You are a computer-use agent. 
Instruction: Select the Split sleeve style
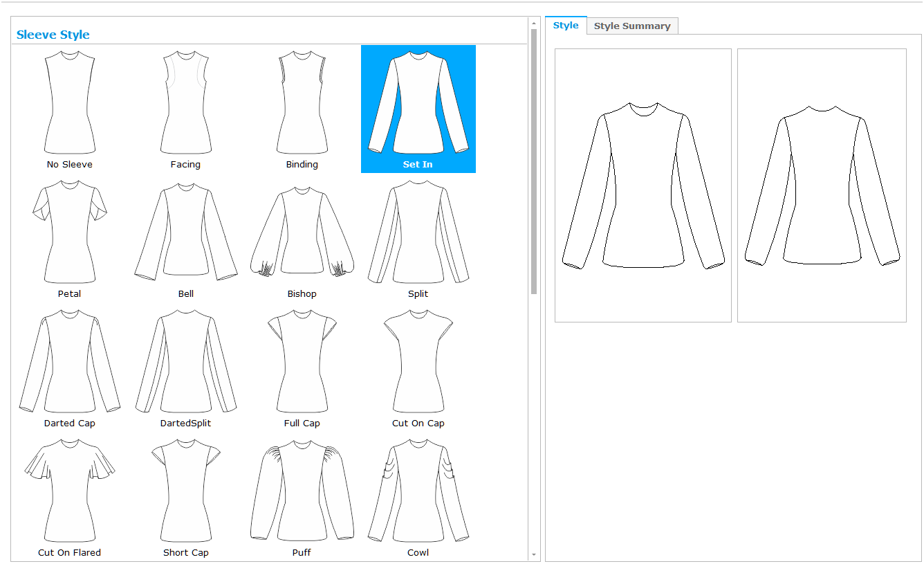tap(418, 238)
